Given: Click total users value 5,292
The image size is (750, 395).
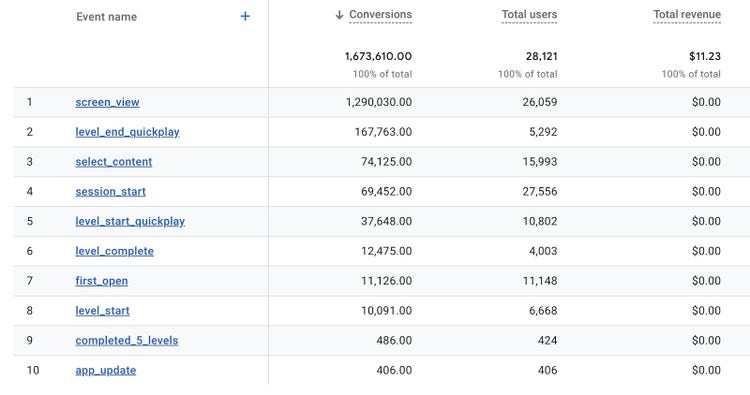Looking at the screenshot, I should click(543, 132).
